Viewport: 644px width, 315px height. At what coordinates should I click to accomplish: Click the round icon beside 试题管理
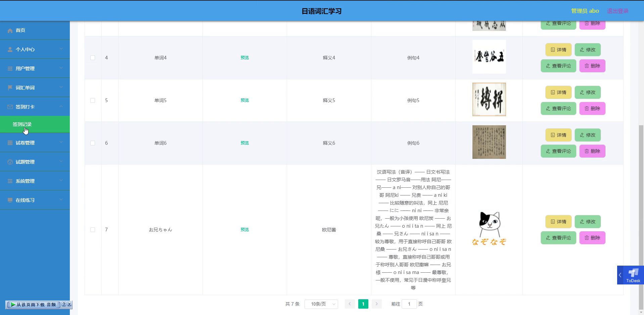(10, 162)
